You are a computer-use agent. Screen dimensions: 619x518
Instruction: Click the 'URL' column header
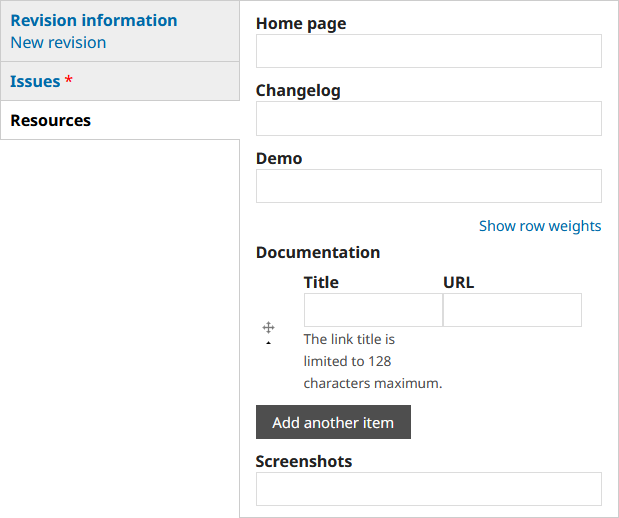(x=458, y=282)
